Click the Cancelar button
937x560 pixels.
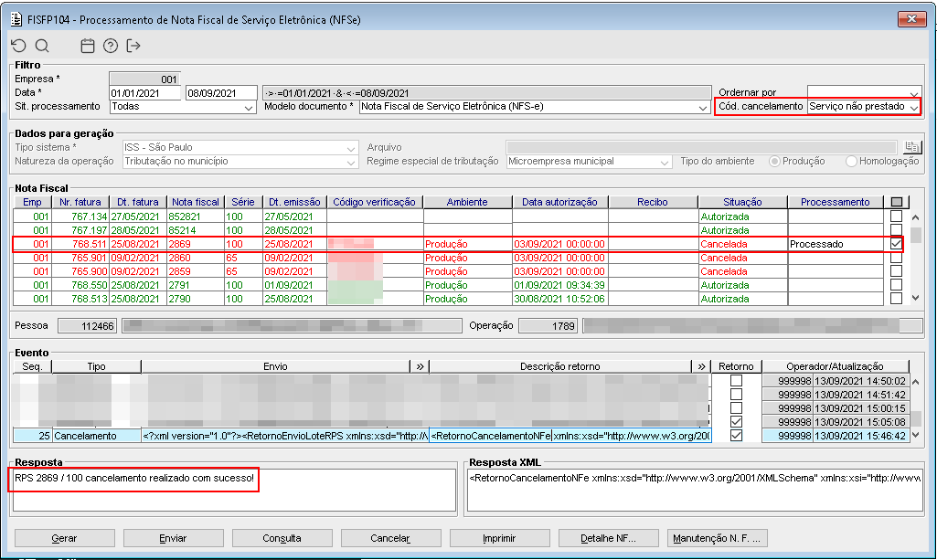tap(391, 538)
